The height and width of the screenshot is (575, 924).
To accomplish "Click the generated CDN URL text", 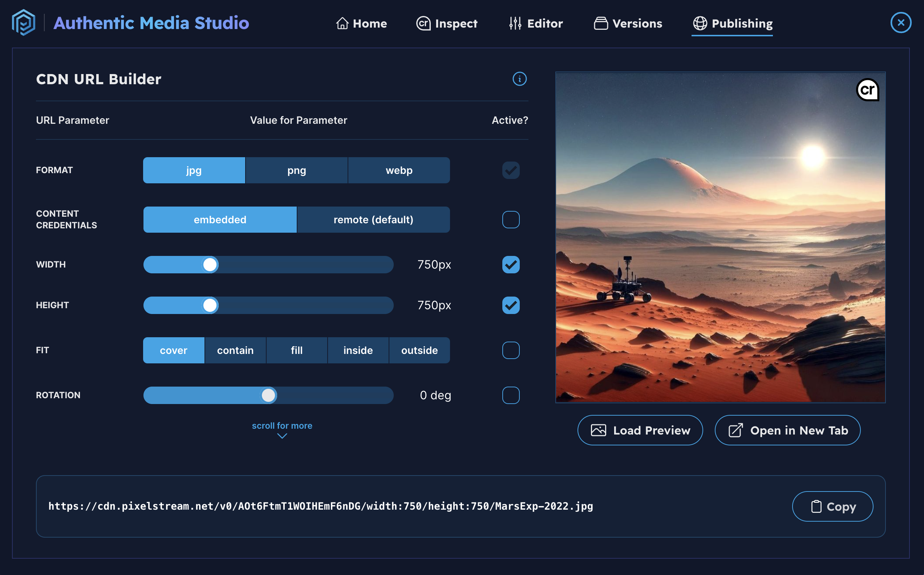I will pos(321,506).
